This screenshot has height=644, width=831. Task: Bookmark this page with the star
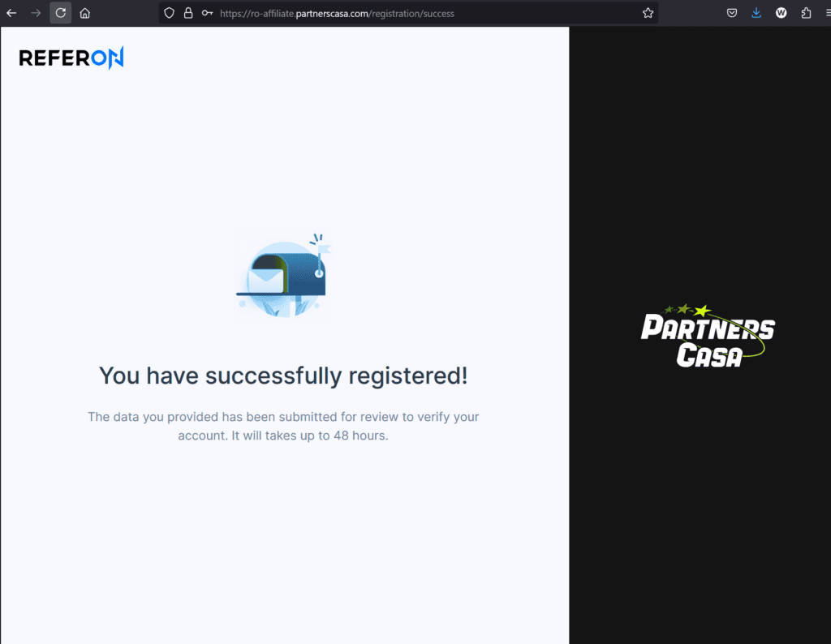[648, 12]
